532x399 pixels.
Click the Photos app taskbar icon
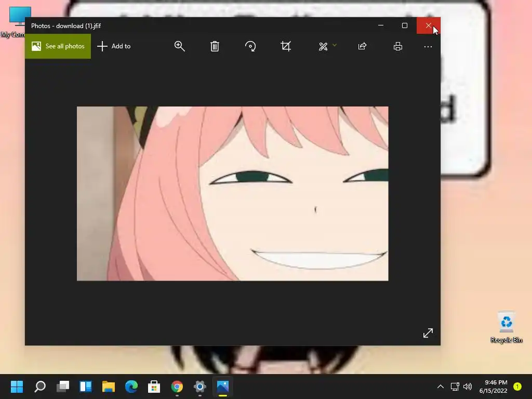point(223,387)
